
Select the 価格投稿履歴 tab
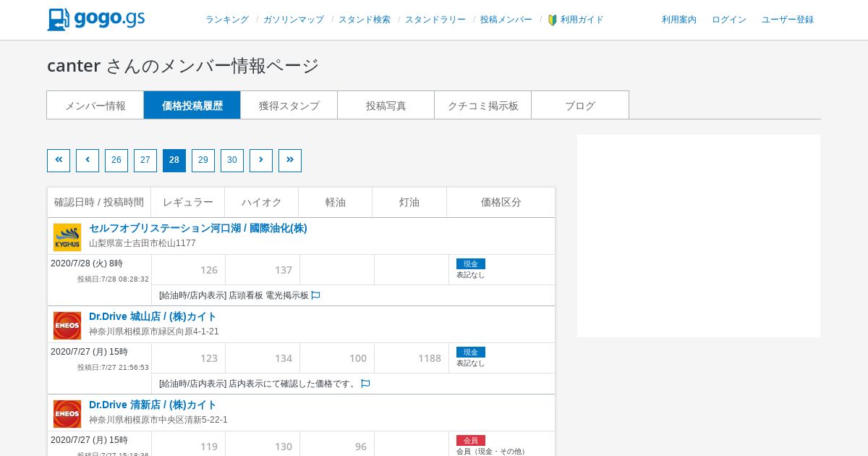(x=192, y=105)
